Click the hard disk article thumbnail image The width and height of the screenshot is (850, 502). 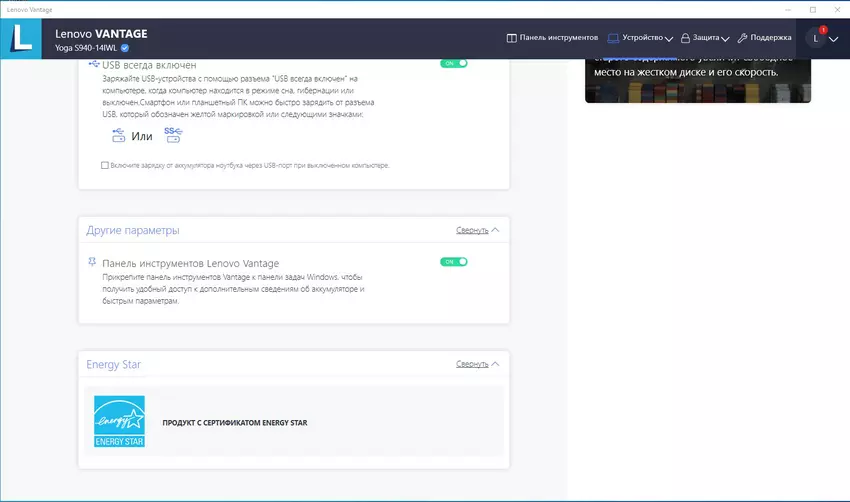point(697,80)
